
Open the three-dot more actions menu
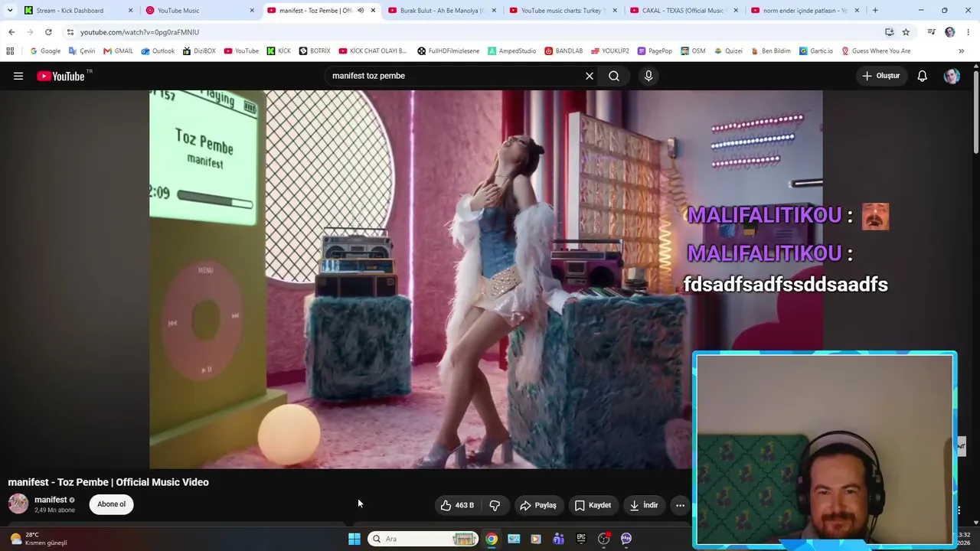[x=680, y=505]
